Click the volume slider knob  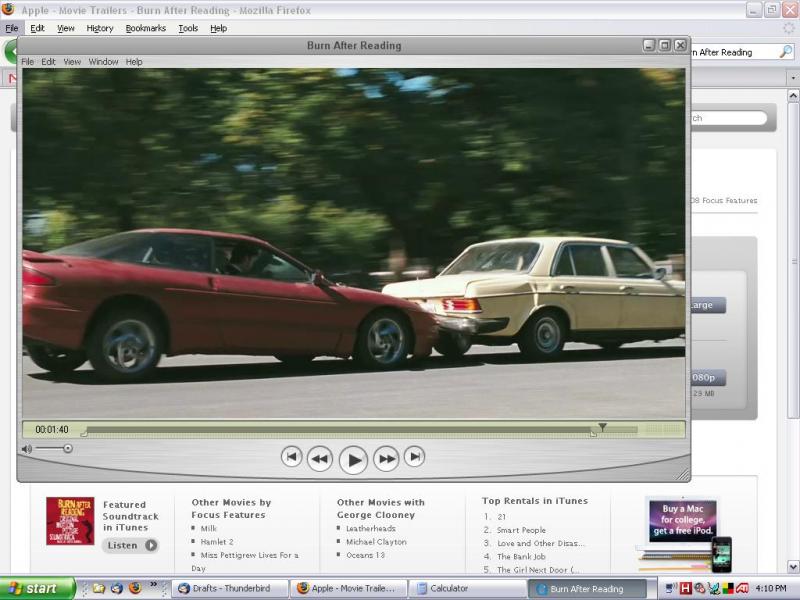point(67,449)
